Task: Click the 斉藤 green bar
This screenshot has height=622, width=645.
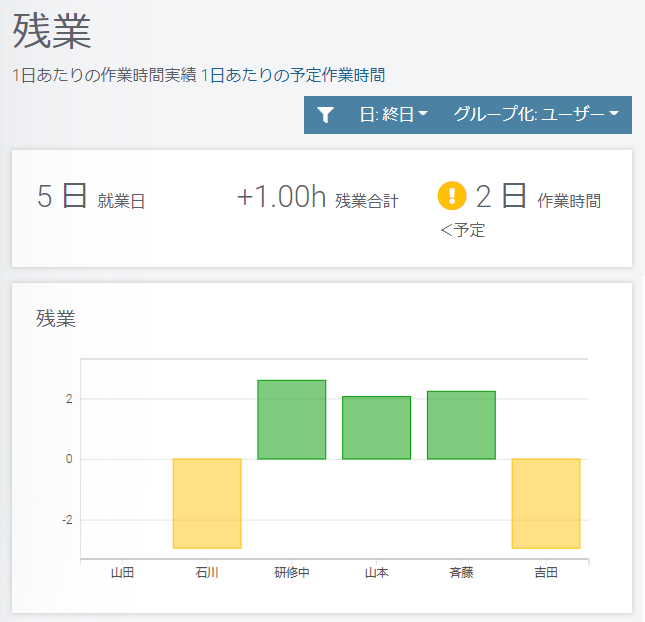Action: [x=461, y=425]
